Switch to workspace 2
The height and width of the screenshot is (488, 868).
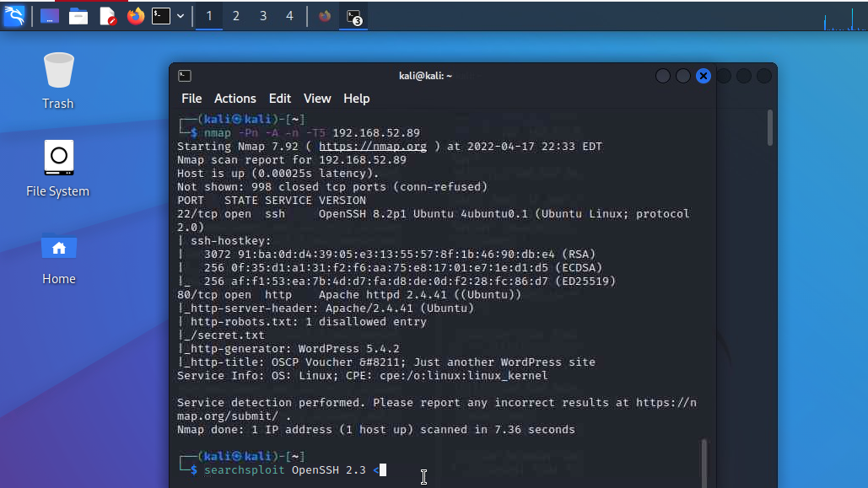(x=236, y=16)
